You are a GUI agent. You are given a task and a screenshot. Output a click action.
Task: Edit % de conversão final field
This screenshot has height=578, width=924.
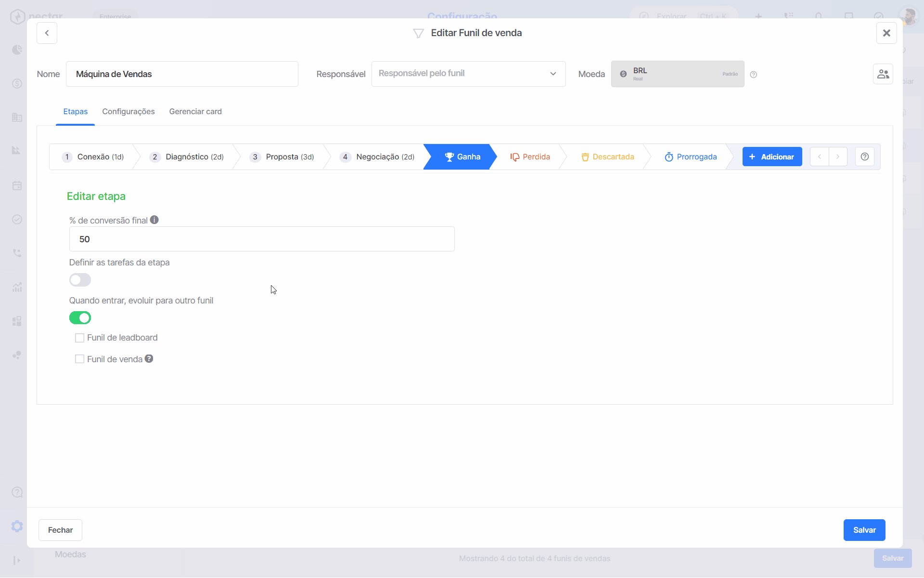pos(262,239)
